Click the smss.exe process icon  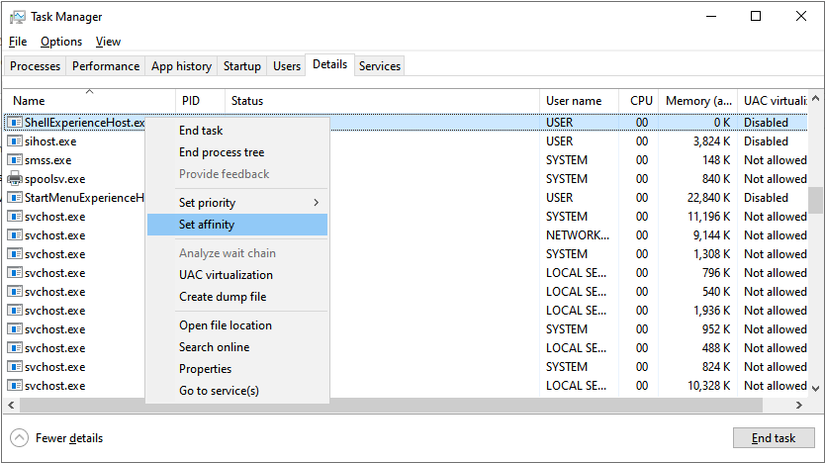coord(15,160)
